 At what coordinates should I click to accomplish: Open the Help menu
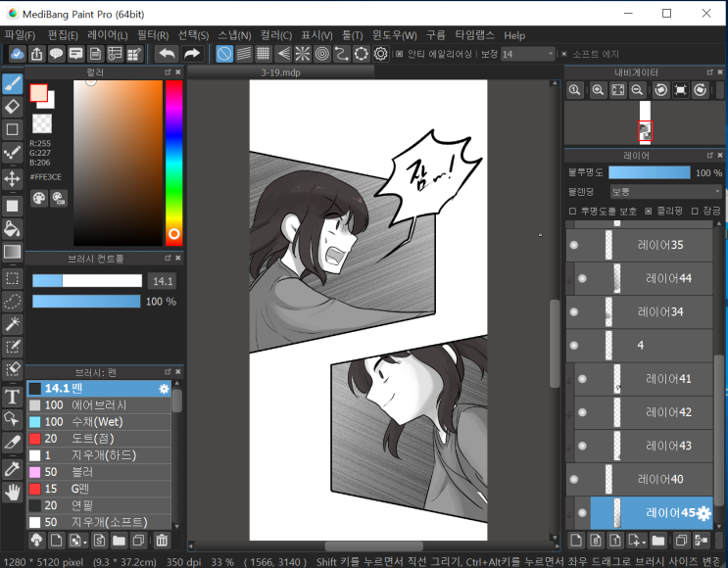(514, 35)
